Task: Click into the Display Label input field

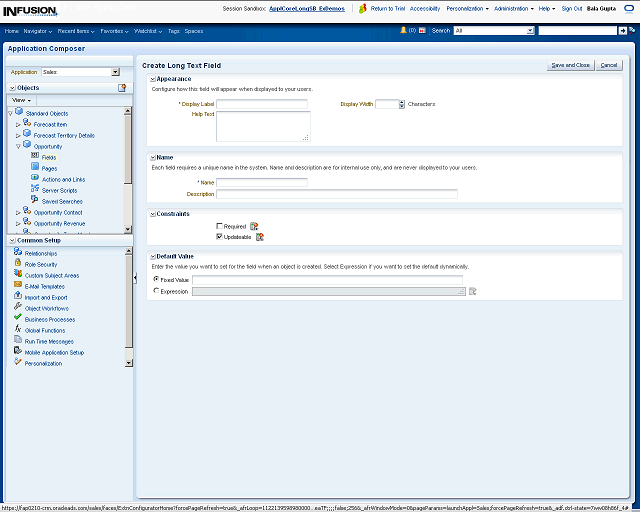Action: pyautogui.click(x=262, y=103)
